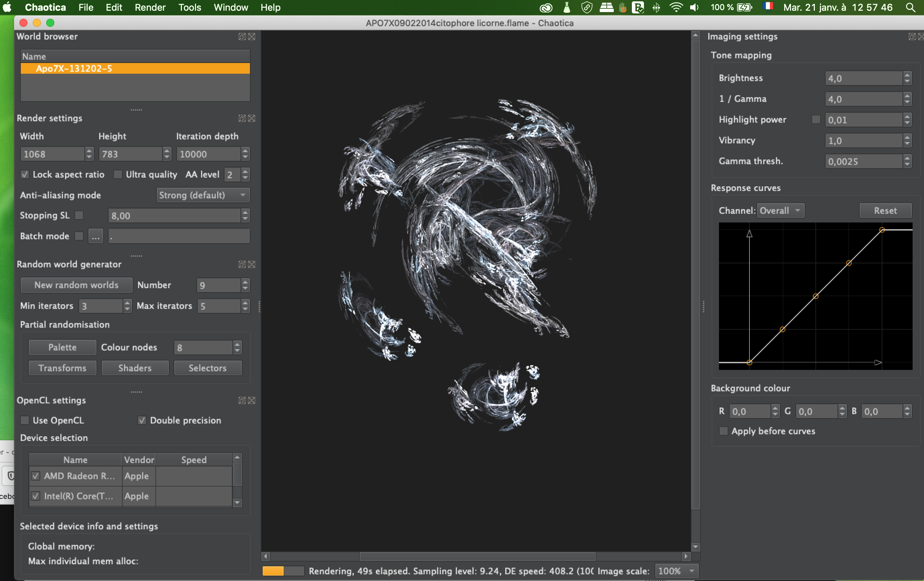Click the Shaders partial randomisation icon
924x581 pixels.
(x=134, y=368)
